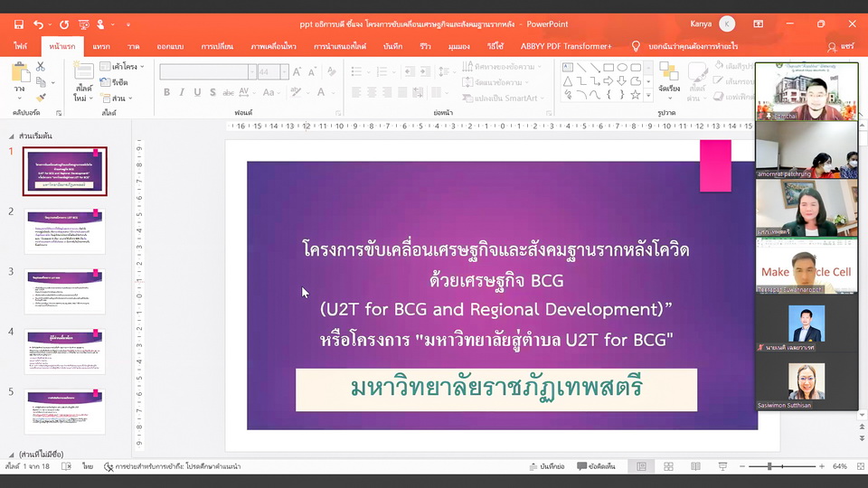Viewport: 868px width, 488px height.
Task: Select the Rectangle shape in gallery
Action: pyautogui.click(x=609, y=68)
